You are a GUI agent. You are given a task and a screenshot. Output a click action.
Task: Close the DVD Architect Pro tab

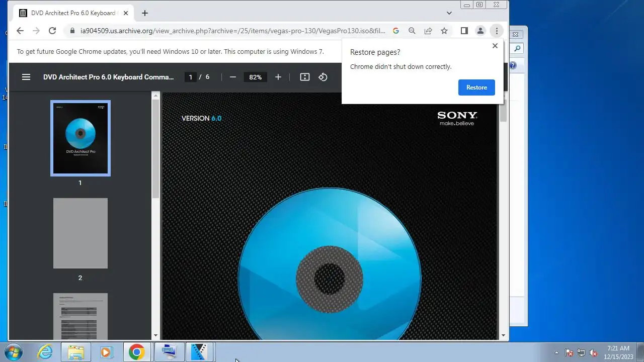pyautogui.click(x=126, y=13)
